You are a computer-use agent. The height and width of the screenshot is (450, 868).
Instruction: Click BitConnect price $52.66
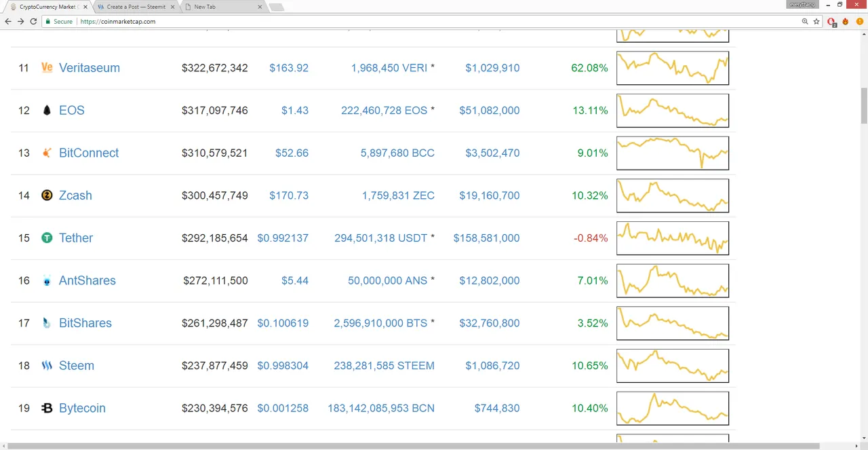coord(292,153)
